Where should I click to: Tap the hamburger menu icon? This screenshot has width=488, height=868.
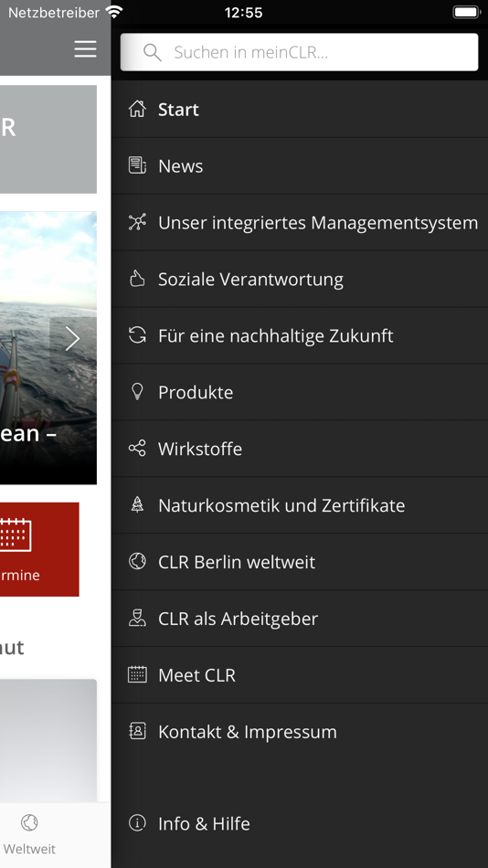[x=85, y=48]
